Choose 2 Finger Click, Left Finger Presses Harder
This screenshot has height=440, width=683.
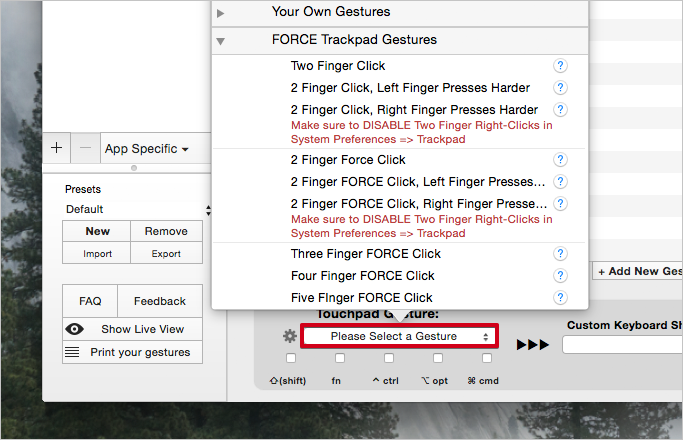point(410,88)
